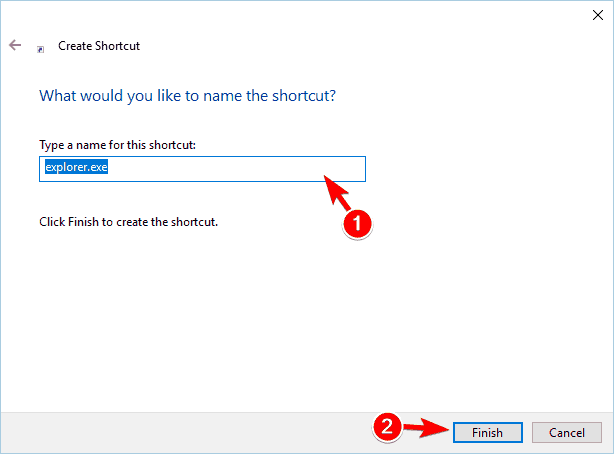
Task: Click 'Click Finish to create the shortcut.' text
Action: pos(128,222)
